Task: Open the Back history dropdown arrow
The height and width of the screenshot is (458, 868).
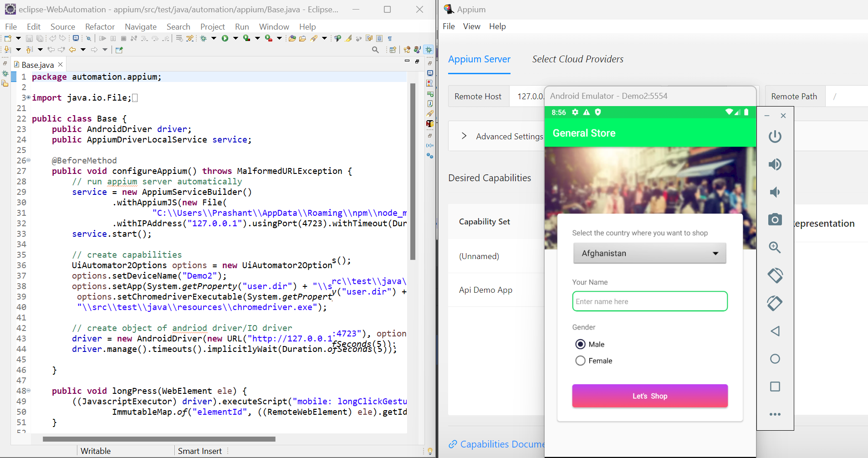Action: tap(83, 50)
